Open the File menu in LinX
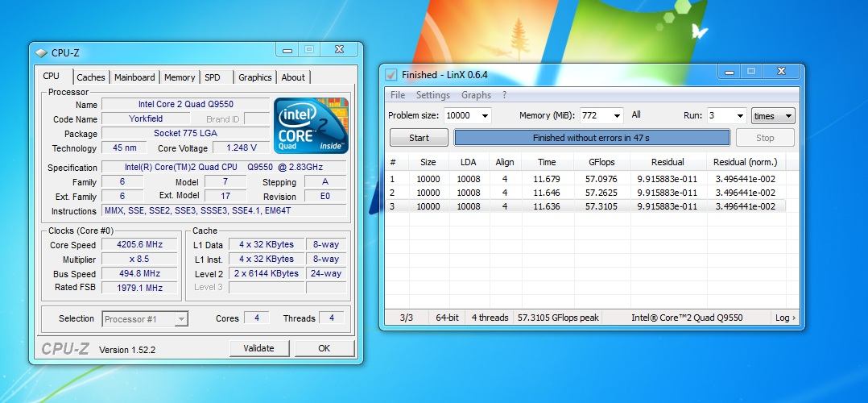 coord(398,95)
